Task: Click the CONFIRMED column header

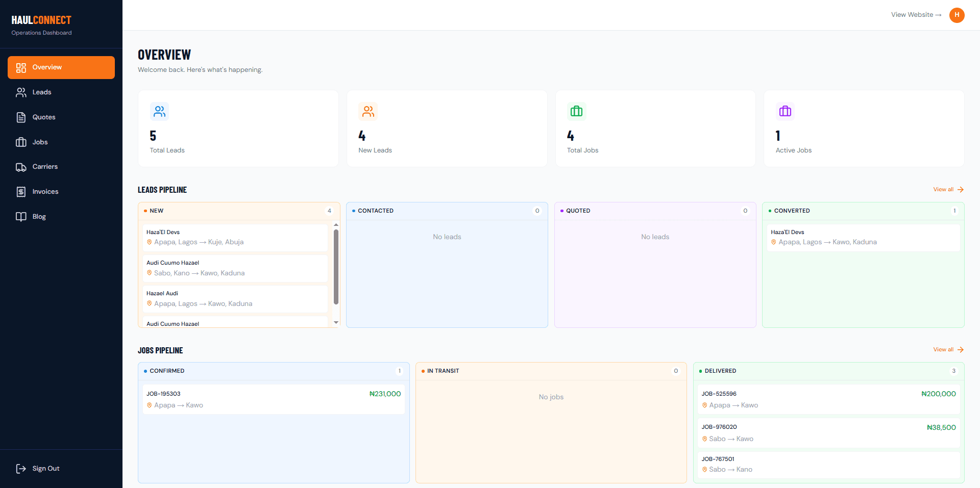Action: 274,371
